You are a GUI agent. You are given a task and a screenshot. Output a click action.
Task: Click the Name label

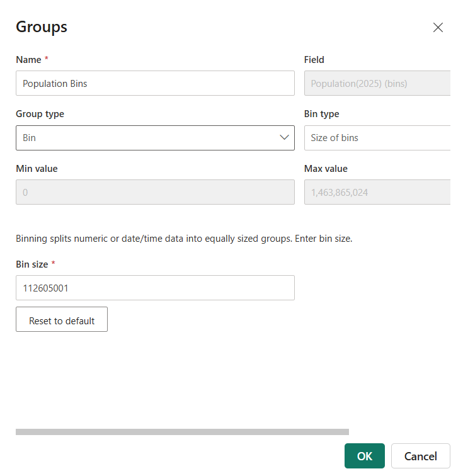(x=28, y=60)
